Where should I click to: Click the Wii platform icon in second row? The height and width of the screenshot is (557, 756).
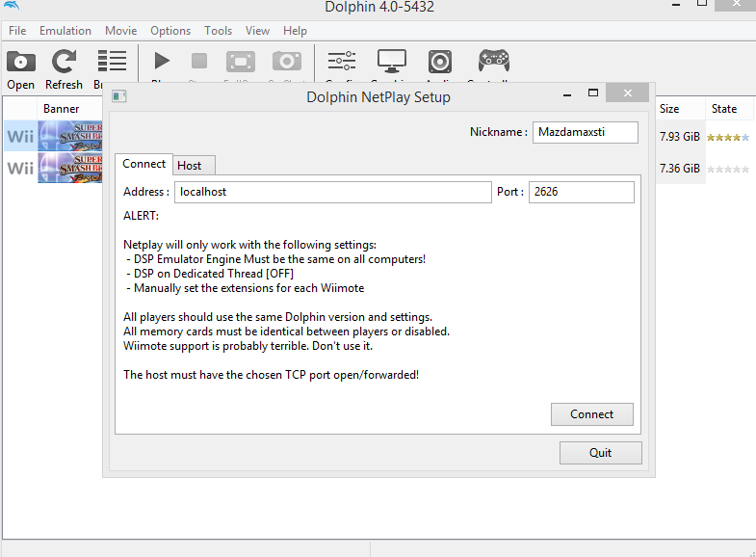pyautogui.click(x=20, y=169)
